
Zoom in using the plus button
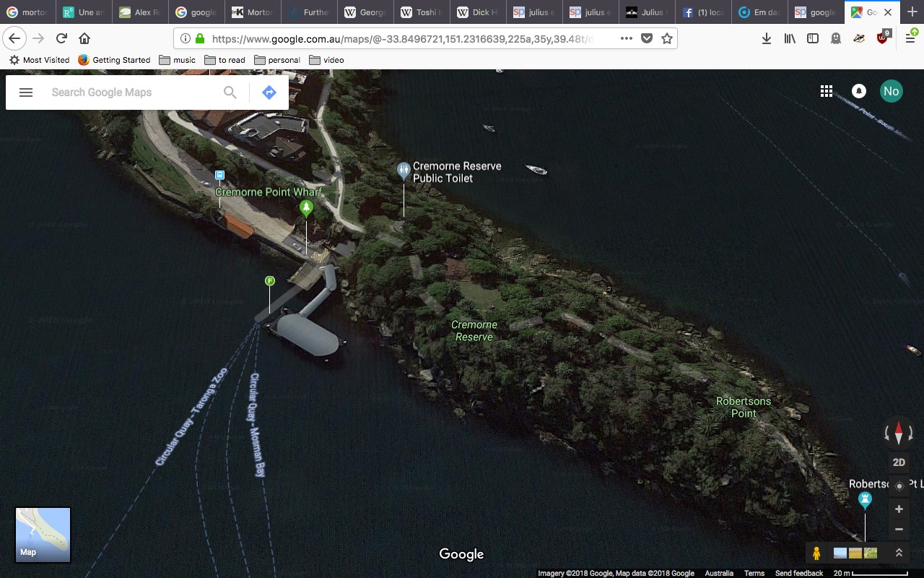coord(899,509)
